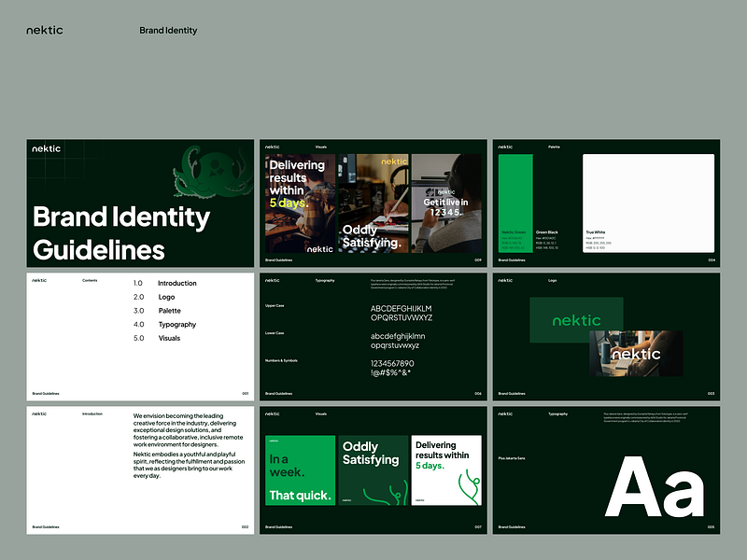This screenshot has height=560, width=747.
Task: Click the True White color swatch
Action: (648, 203)
